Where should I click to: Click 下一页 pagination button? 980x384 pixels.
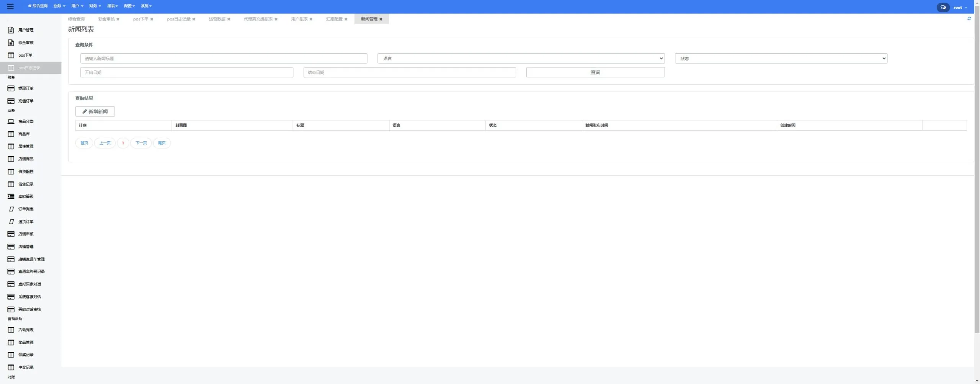click(x=141, y=143)
